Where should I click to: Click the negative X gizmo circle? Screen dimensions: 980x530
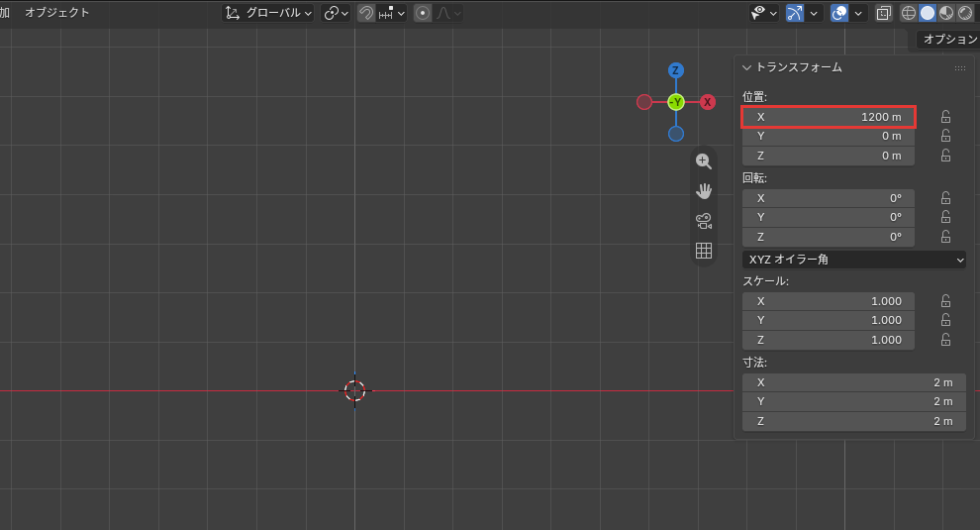644,102
